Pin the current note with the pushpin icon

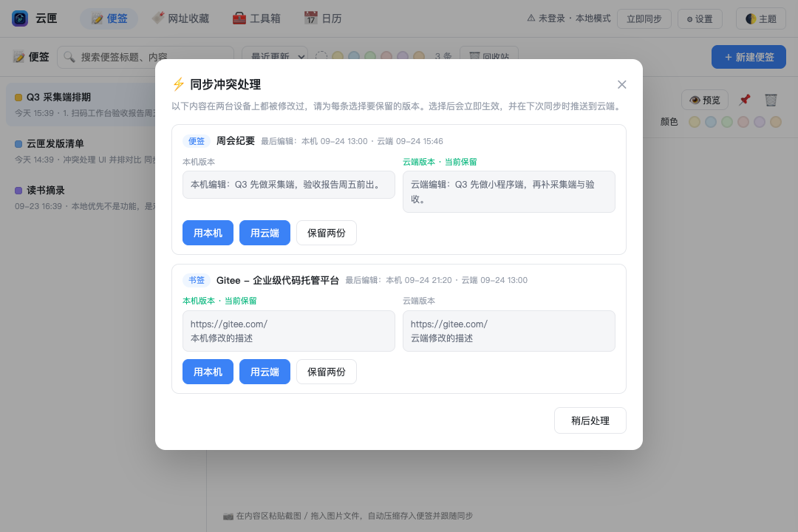click(x=745, y=100)
